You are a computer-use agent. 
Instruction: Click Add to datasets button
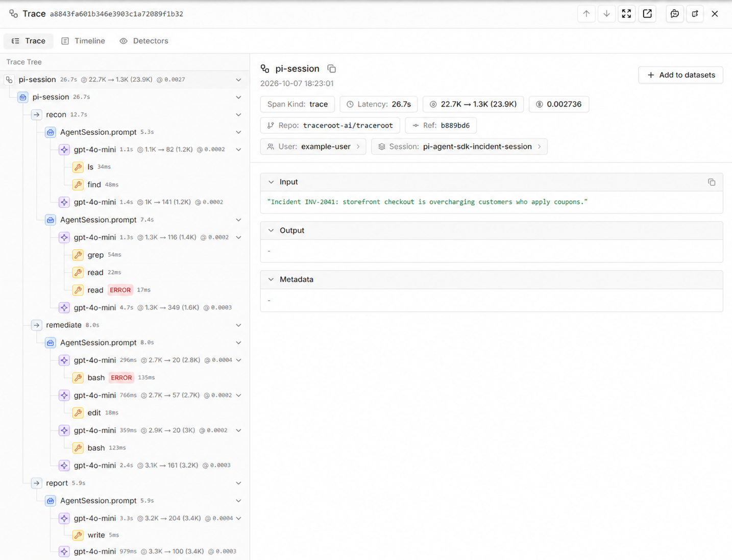point(680,75)
